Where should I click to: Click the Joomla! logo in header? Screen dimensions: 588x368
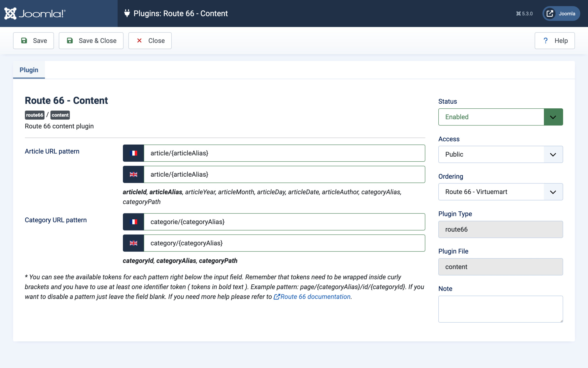(x=35, y=14)
